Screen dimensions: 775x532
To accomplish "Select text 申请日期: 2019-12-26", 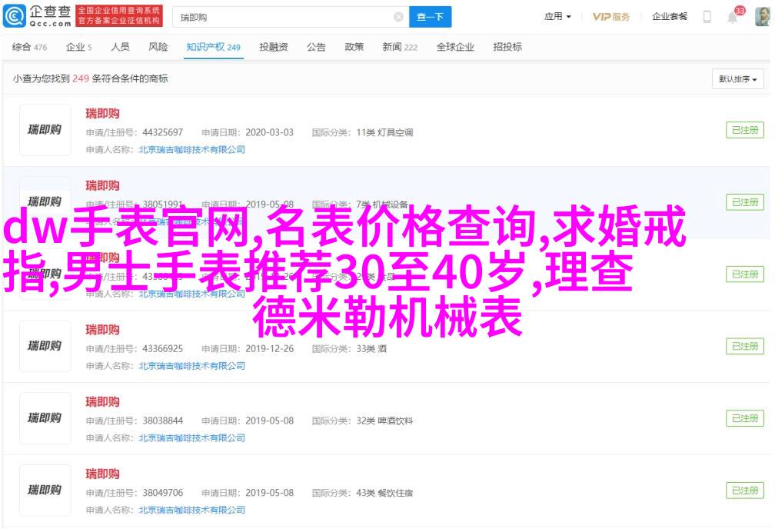I will pos(248,348).
